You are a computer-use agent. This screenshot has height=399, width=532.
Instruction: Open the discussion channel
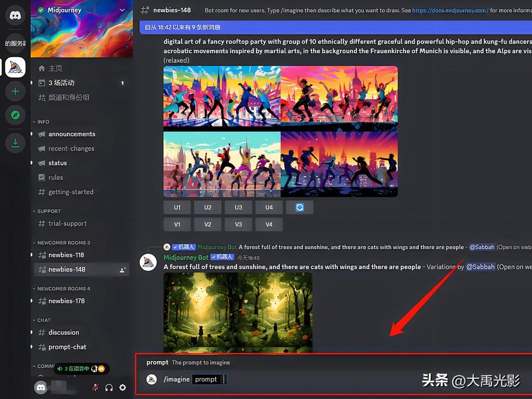[81, 333]
